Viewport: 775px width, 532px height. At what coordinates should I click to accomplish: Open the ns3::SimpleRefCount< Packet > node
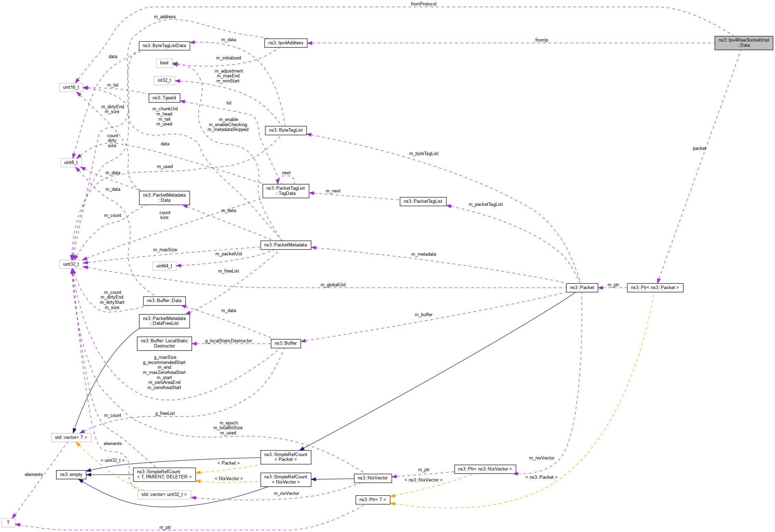point(286,457)
